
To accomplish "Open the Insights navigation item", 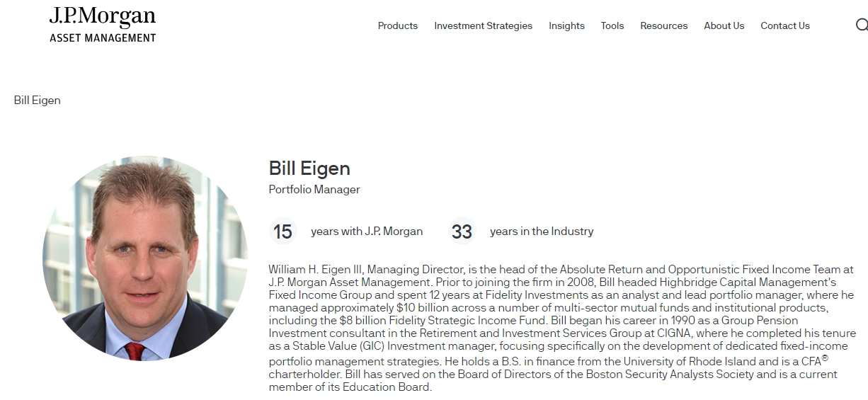I will coord(566,25).
